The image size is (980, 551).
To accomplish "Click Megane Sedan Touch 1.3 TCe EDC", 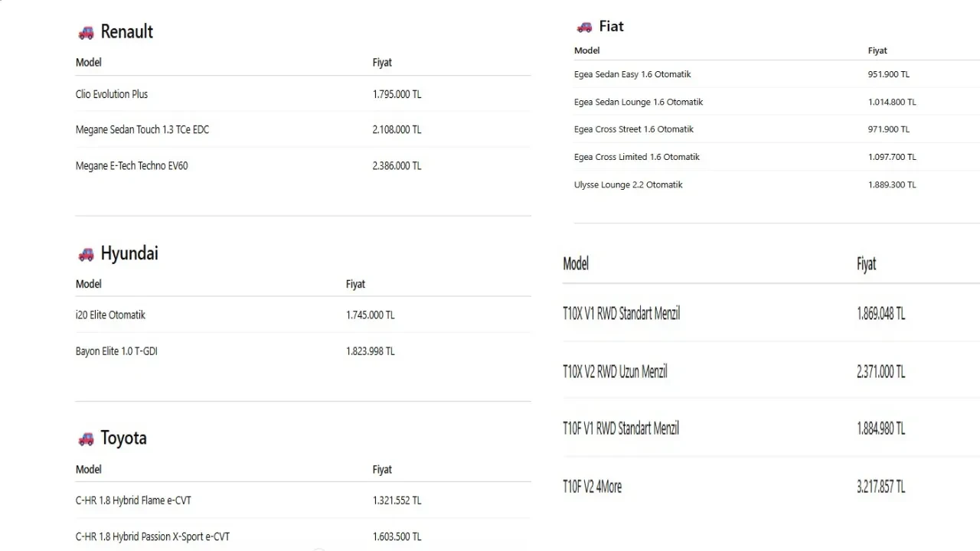I will pos(142,129).
